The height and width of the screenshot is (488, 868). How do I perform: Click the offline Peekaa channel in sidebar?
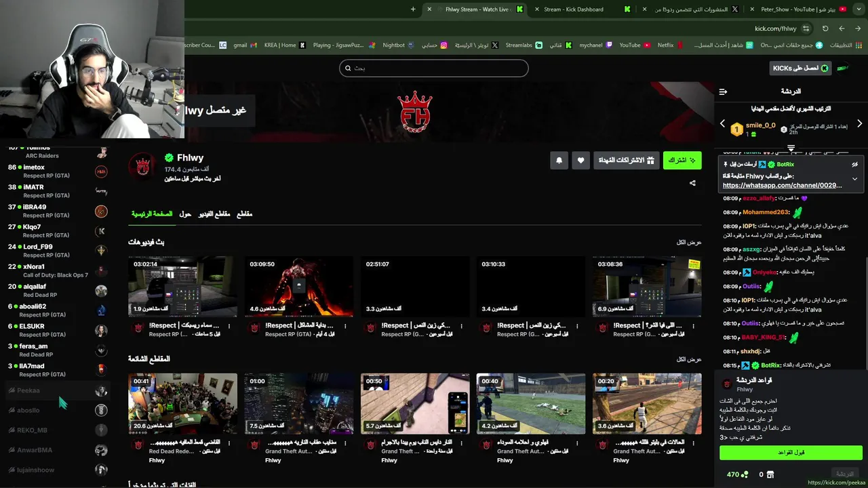point(58,390)
